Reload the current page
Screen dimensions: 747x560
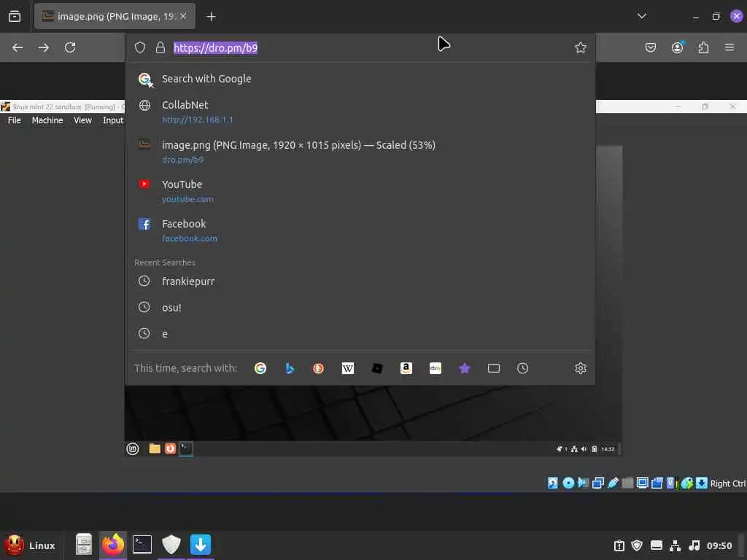(x=70, y=47)
